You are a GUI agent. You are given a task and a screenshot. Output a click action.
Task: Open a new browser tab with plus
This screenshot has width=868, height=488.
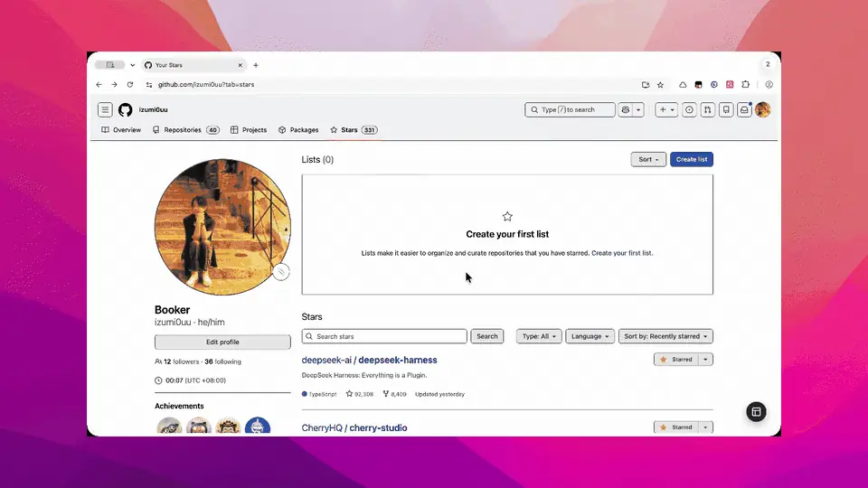pos(256,65)
